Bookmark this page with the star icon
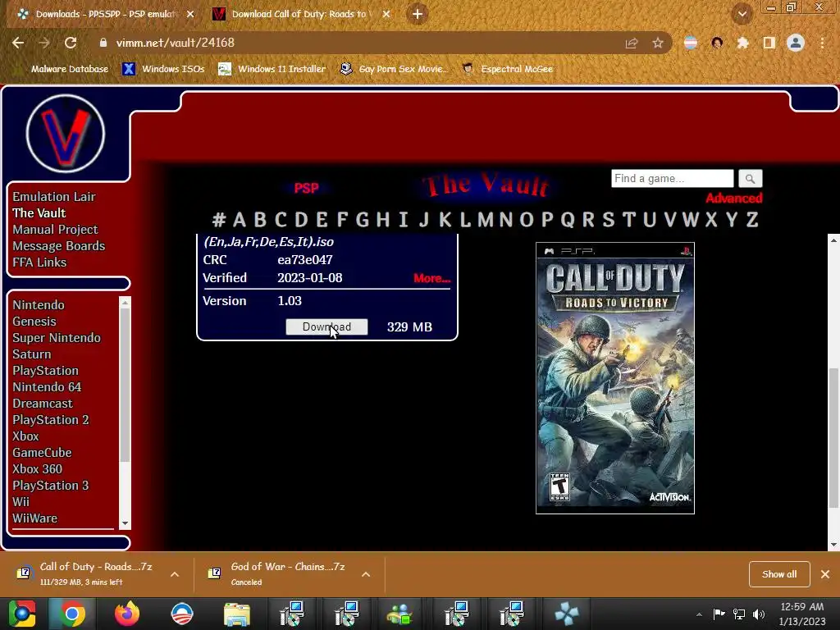The width and height of the screenshot is (840, 630). 658,43
